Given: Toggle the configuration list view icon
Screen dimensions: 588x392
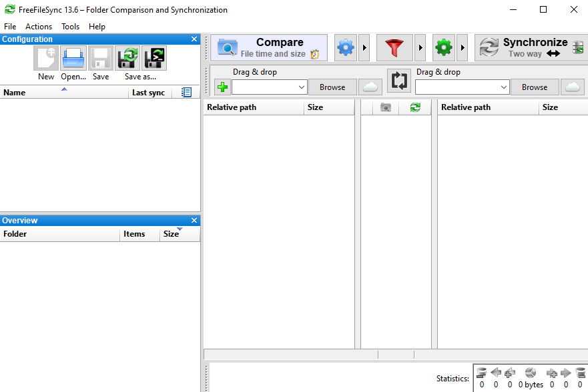Looking at the screenshot, I should 186,93.
